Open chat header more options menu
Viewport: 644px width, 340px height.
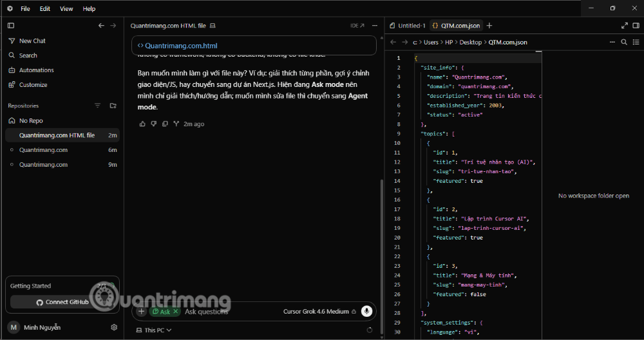click(375, 26)
